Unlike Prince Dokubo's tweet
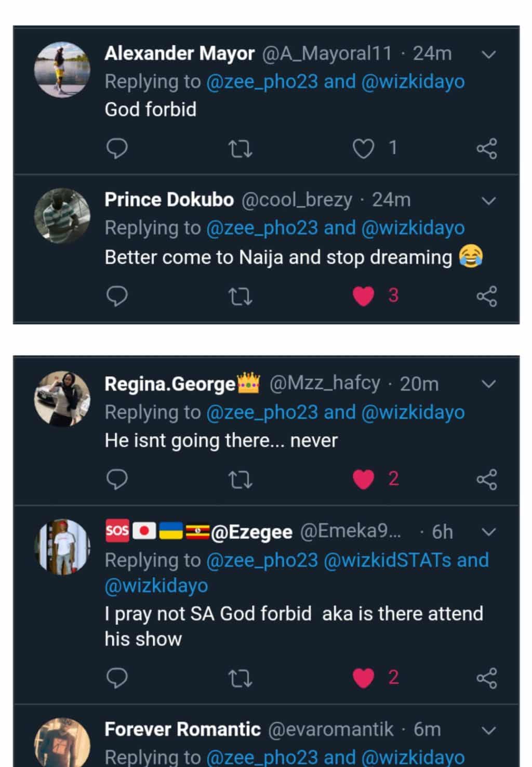Screen dimensions: 532x767 tap(363, 296)
